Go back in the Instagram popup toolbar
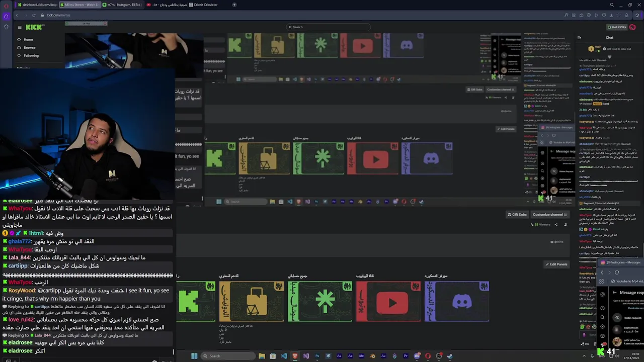The image size is (644, 362). (x=602, y=273)
